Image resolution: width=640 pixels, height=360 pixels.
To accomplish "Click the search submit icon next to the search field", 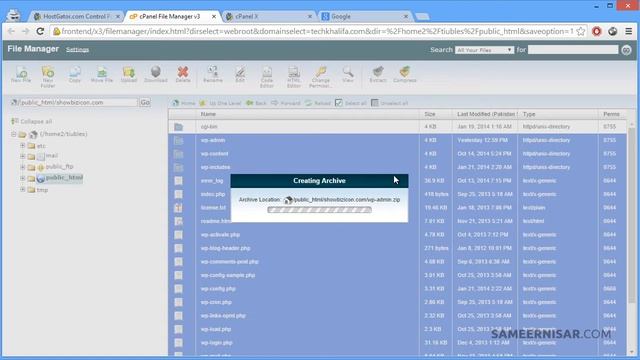I will click(x=626, y=50).
